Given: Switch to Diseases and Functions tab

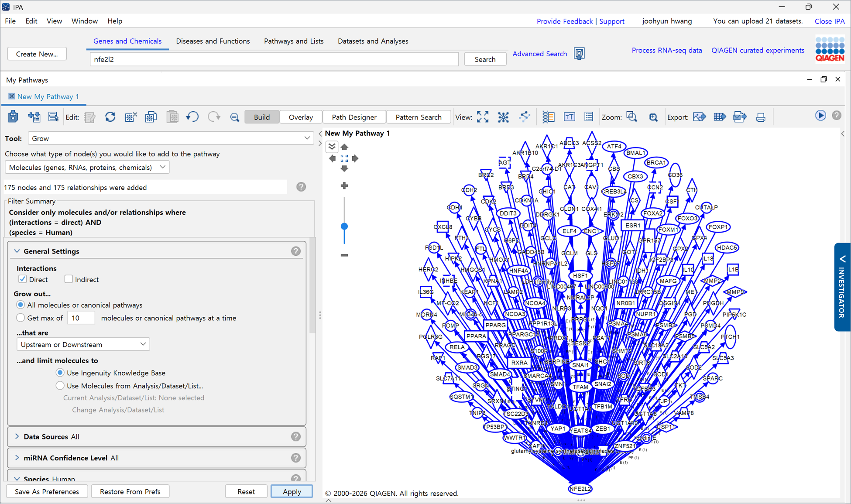Looking at the screenshot, I should pos(213,41).
